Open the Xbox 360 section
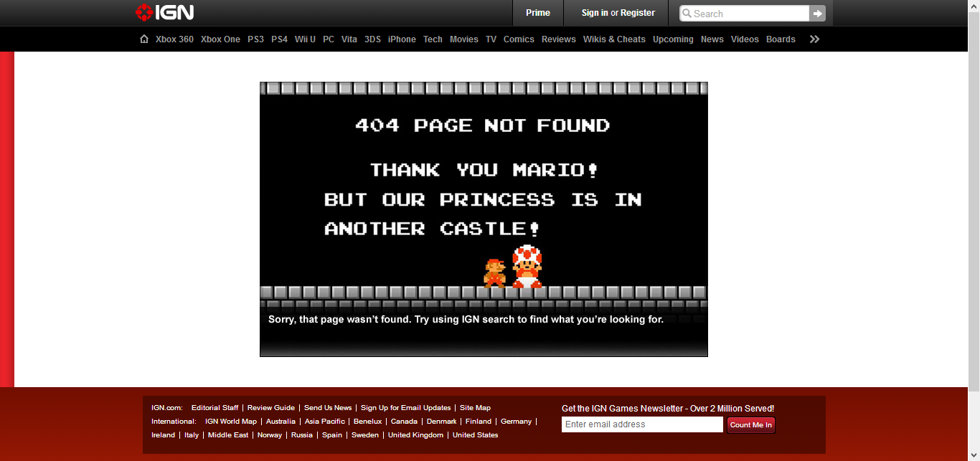The height and width of the screenshot is (461, 980). (174, 39)
